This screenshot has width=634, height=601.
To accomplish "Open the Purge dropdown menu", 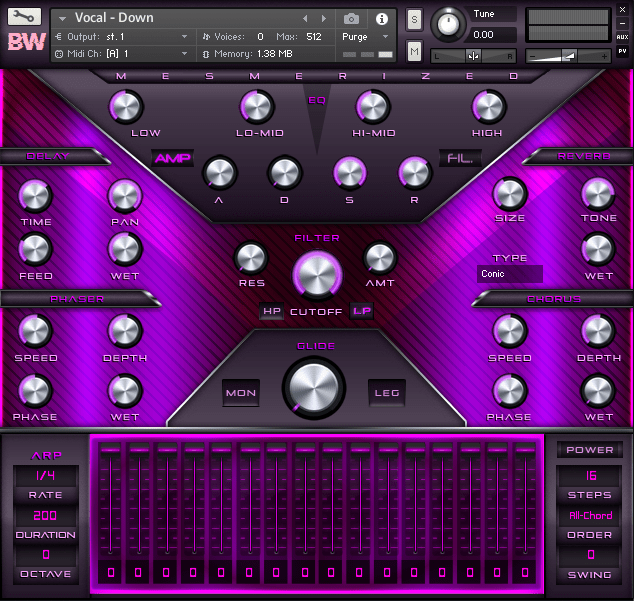I will point(365,37).
